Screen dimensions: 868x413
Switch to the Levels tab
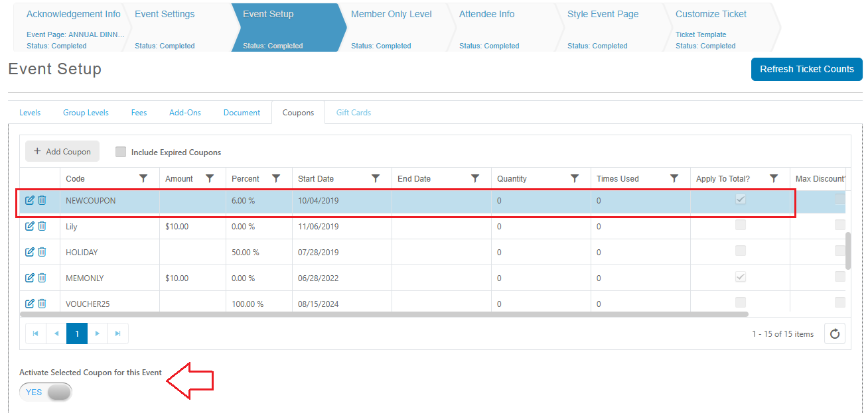tap(30, 113)
